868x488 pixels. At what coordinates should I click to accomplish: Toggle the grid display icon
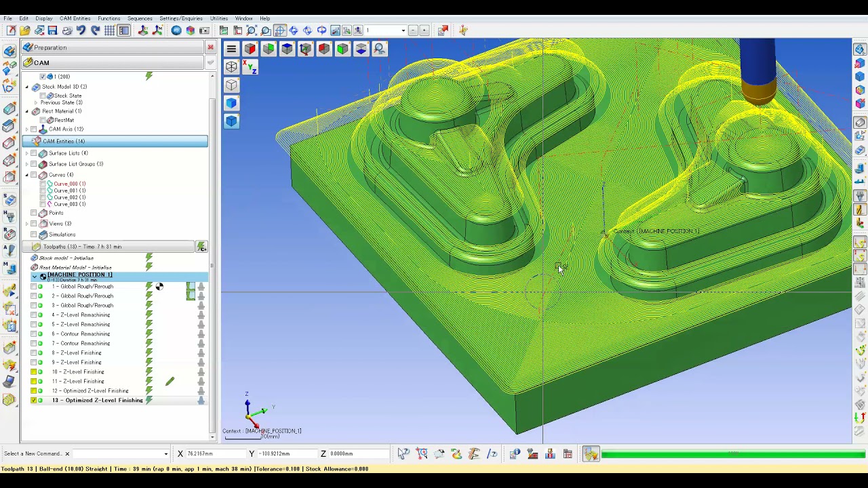[110, 30]
